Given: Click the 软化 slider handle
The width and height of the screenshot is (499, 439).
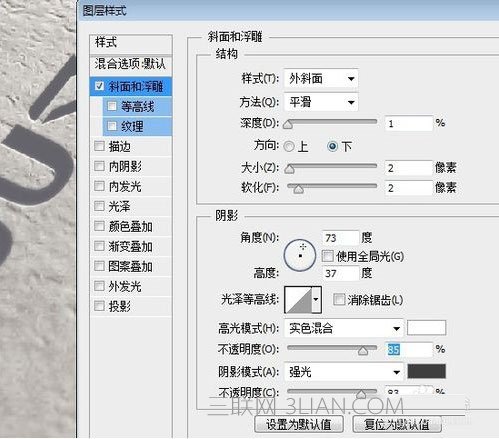Looking at the screenshot, I should [x=298, y=189].
